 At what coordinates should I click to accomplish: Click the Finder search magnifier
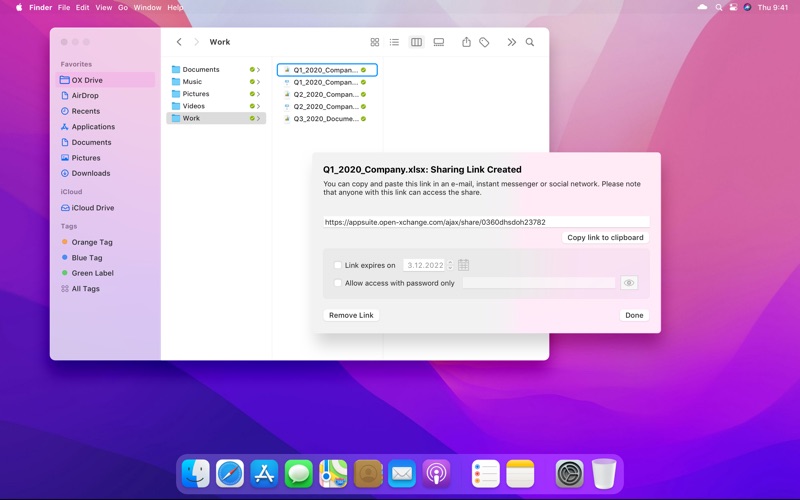point(530,42)
